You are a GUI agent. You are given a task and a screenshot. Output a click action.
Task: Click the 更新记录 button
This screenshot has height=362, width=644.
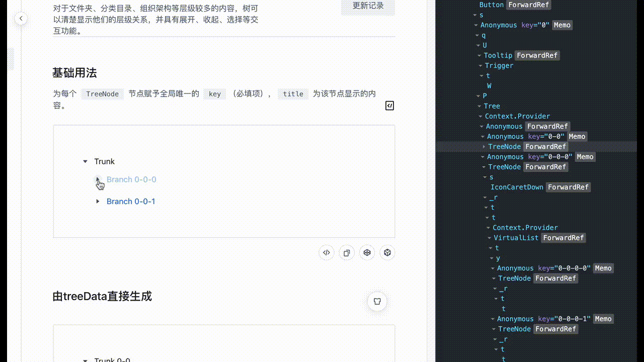[368, 6]
